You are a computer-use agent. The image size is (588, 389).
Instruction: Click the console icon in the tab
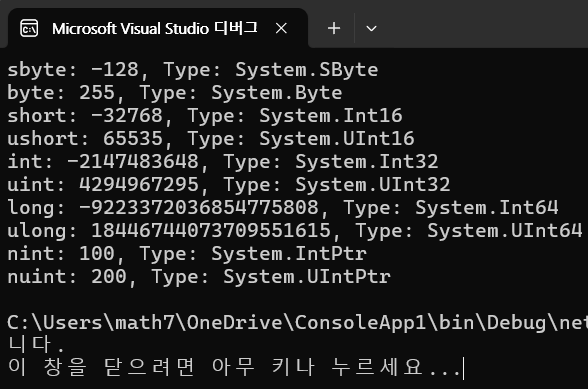tap(29, 29)
